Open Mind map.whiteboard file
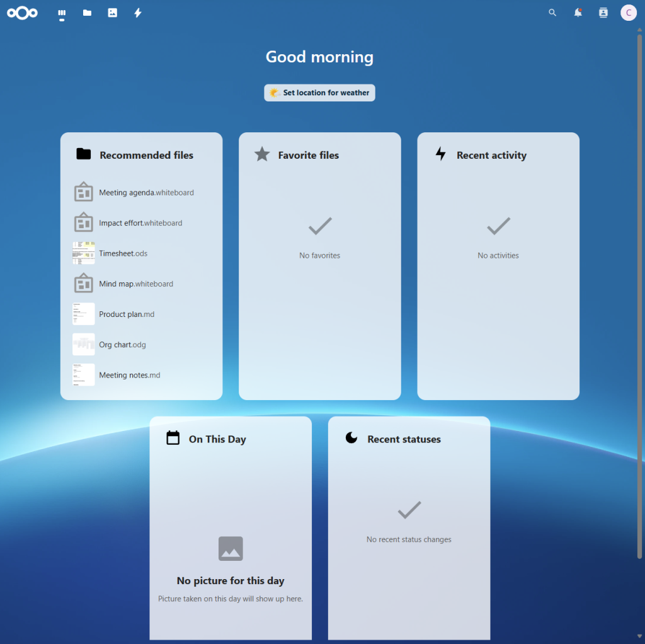The image size is (645, 644). coord(135,284)
